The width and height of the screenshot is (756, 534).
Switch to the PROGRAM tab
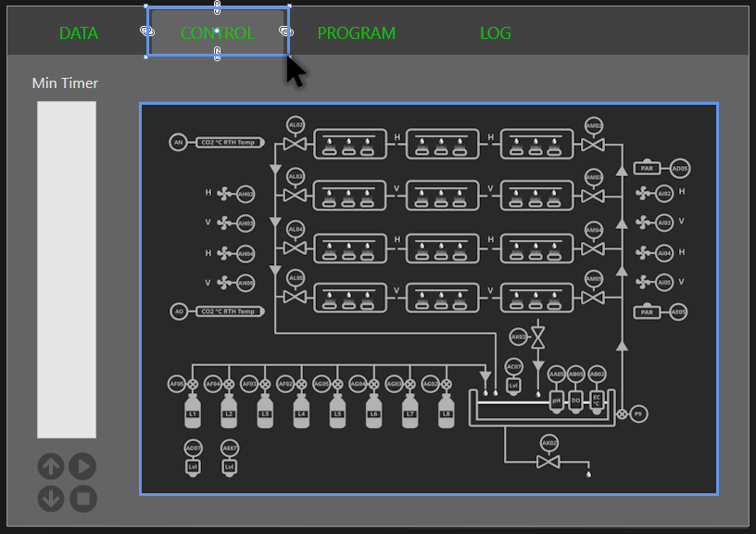[356, 33]
